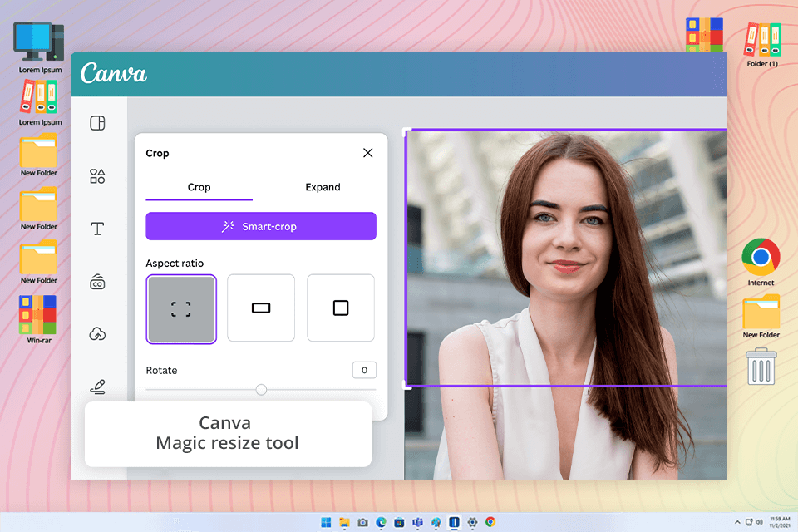This screenshot has width=798, height=532.
Task: Open the Camera app in taskbar
Action: (363, 522)
